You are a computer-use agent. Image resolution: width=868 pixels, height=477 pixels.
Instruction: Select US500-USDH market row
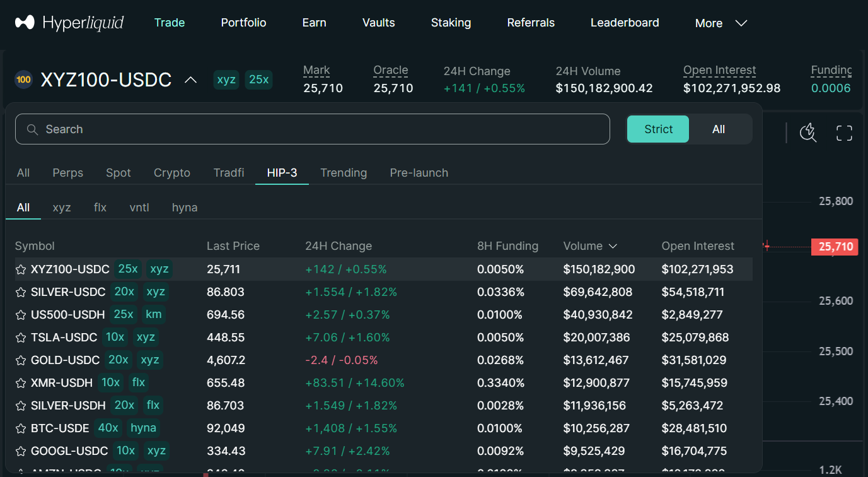click(383, 315)
